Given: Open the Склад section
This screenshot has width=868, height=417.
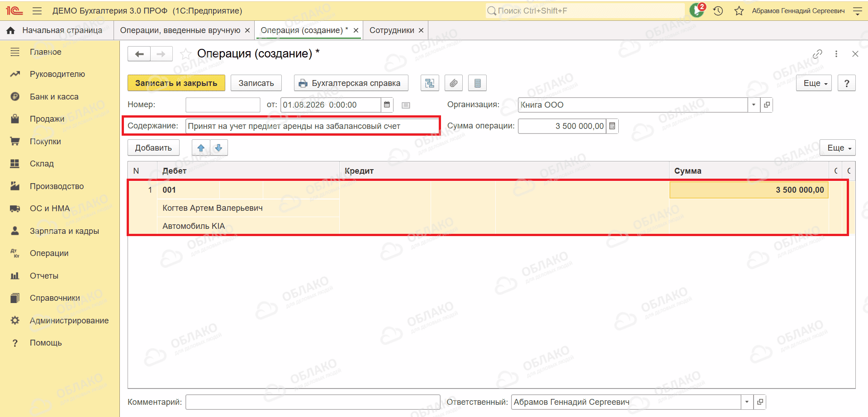Looking at the screenshot, I should tap(60, 164).
